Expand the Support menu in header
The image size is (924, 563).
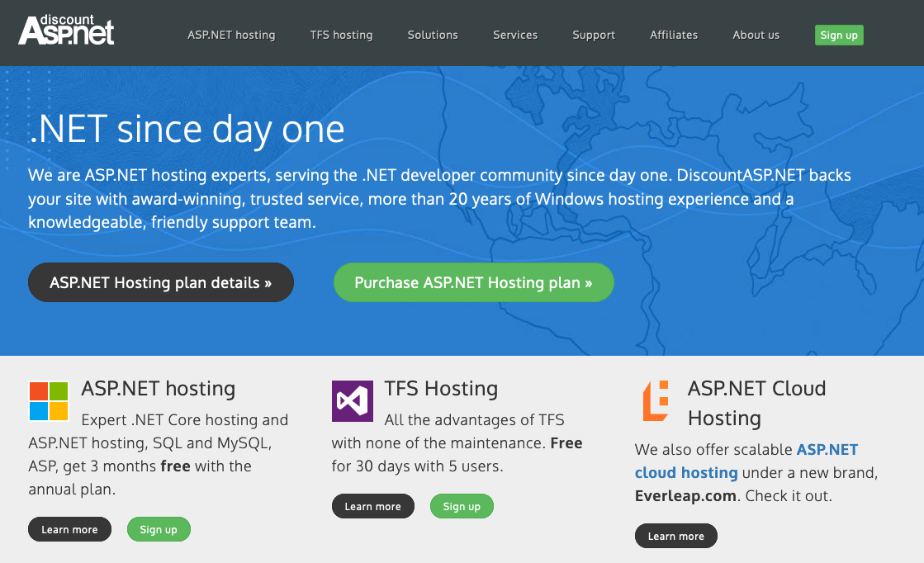[594, 35]
